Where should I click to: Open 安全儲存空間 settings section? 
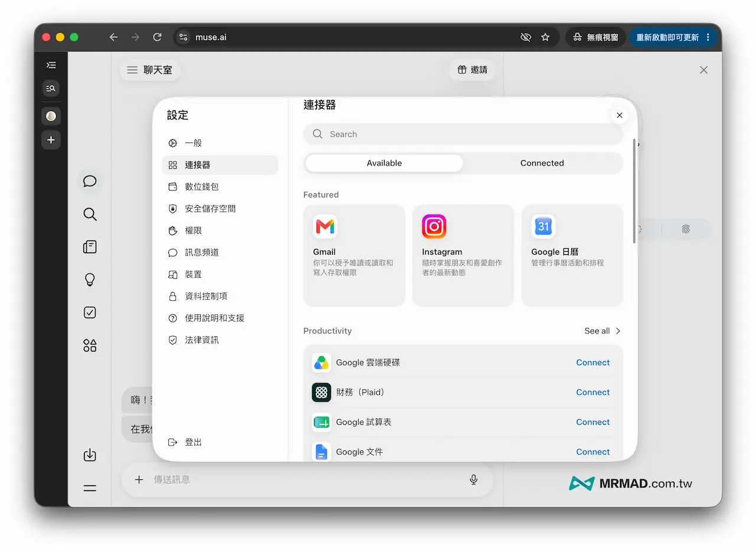coord(220,209)
